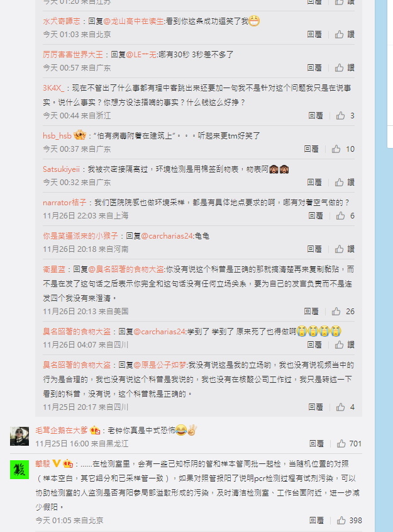The width and height of the screenshot is (393, 532).
Task: Open 轚駿's green avatar image
Action: click(x=19, y=470)
